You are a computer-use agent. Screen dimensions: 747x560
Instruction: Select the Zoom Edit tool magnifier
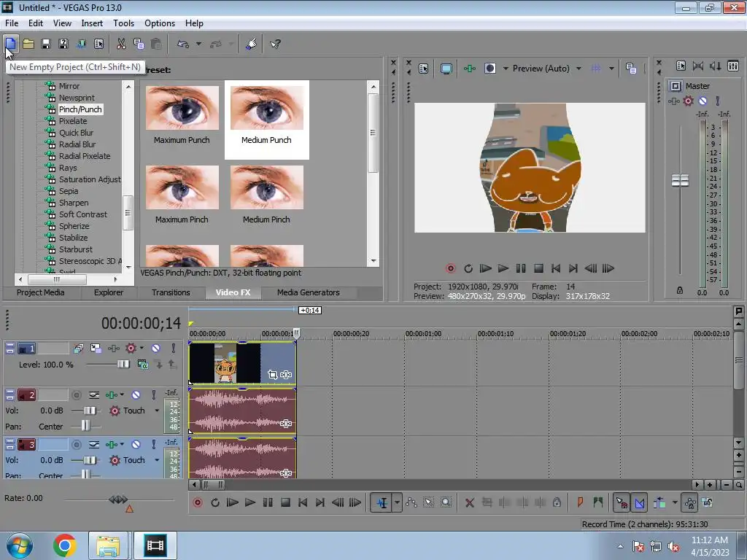coord(446,502)
